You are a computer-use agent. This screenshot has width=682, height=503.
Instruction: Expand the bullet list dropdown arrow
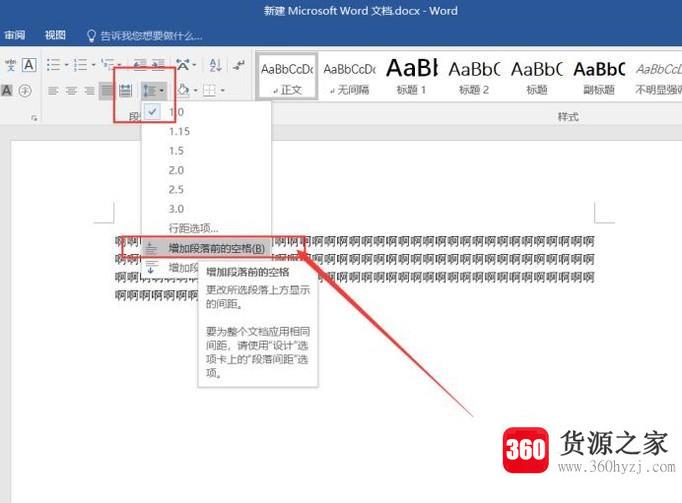coord(67,65)
